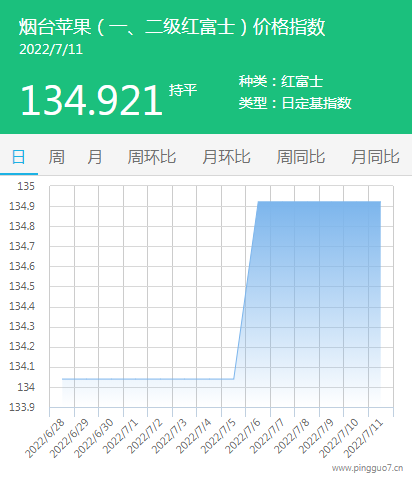The width and height of the screenshot is (412, 477).
Task: Open the 周同比 tab
Action: (301, 157)
